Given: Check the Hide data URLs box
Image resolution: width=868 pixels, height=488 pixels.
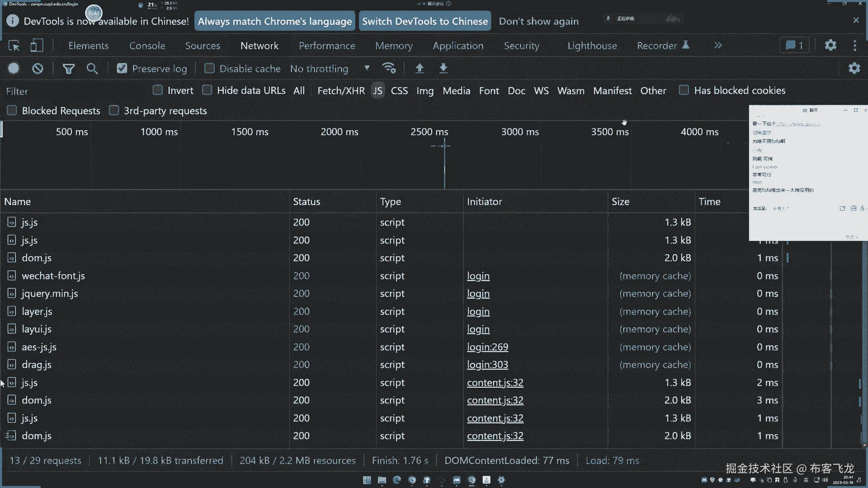Looking at the screenshot, I should [207, 90].
